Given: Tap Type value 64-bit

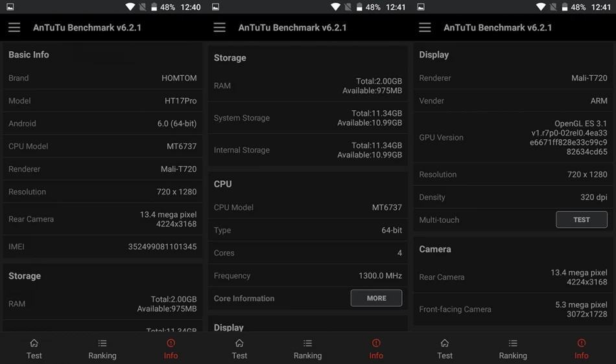Looking at the screenshot, I should [x=392, y=230].
